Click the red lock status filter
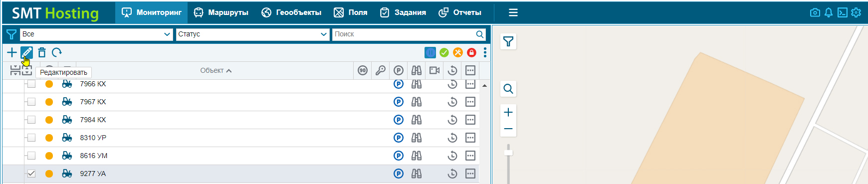 [x=471, y=52]
